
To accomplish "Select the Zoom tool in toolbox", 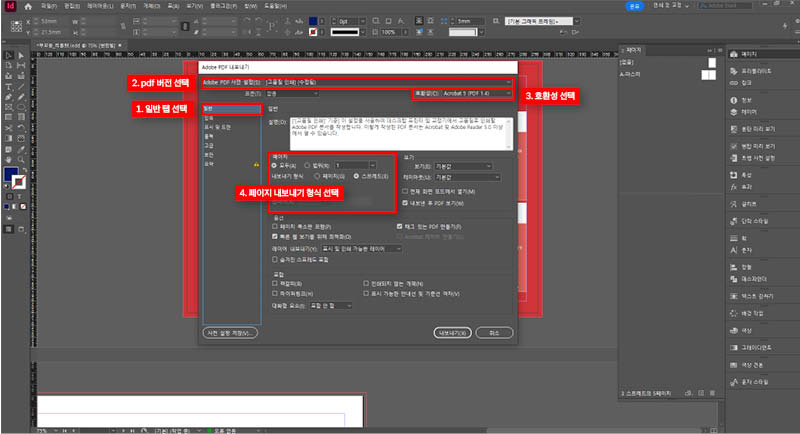I will coord(21,160).
